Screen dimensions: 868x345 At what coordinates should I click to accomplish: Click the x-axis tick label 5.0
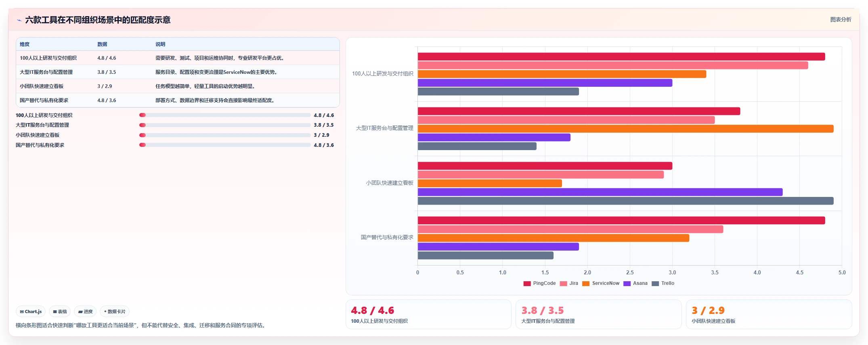[x=842, y=273]
